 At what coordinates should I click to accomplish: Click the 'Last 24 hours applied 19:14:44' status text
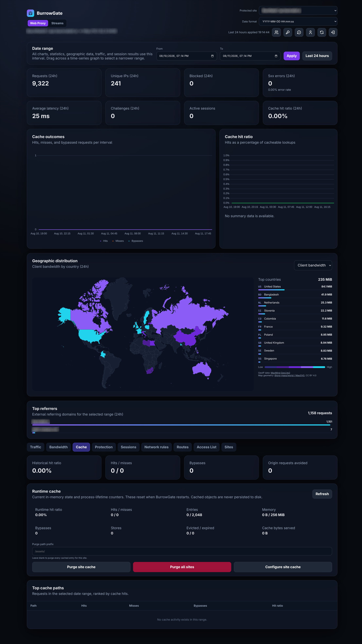249,32
